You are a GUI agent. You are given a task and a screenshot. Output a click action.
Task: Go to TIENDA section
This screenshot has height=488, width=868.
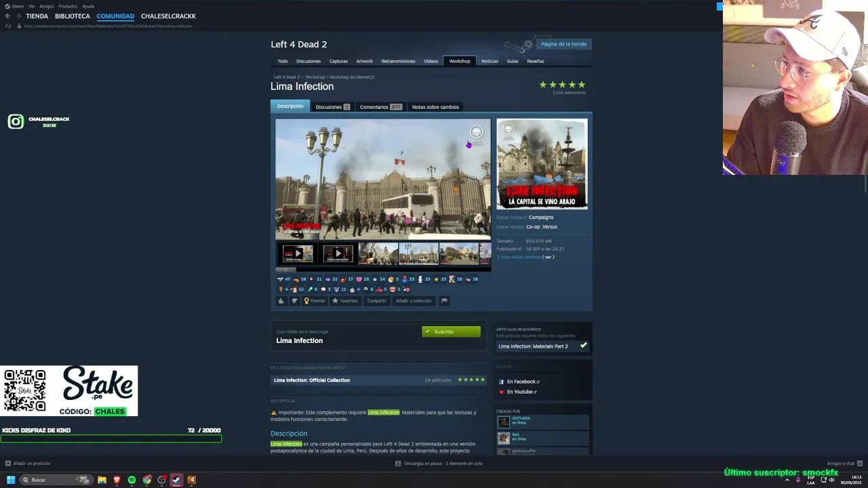pyautogui.click(x=37, y=16)
